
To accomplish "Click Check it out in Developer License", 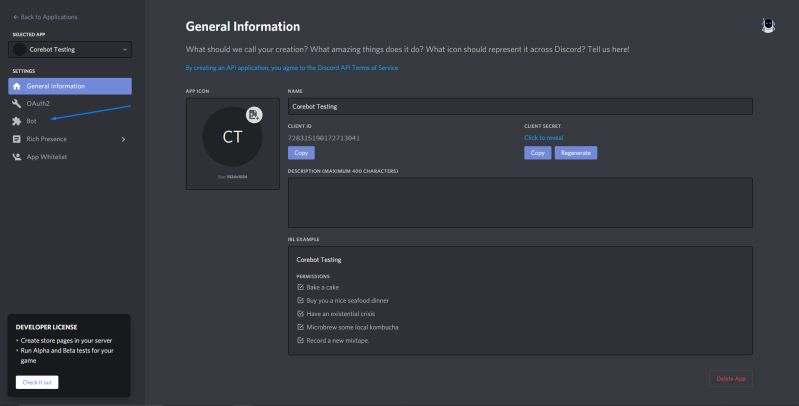I will click(x=37, y=382).
